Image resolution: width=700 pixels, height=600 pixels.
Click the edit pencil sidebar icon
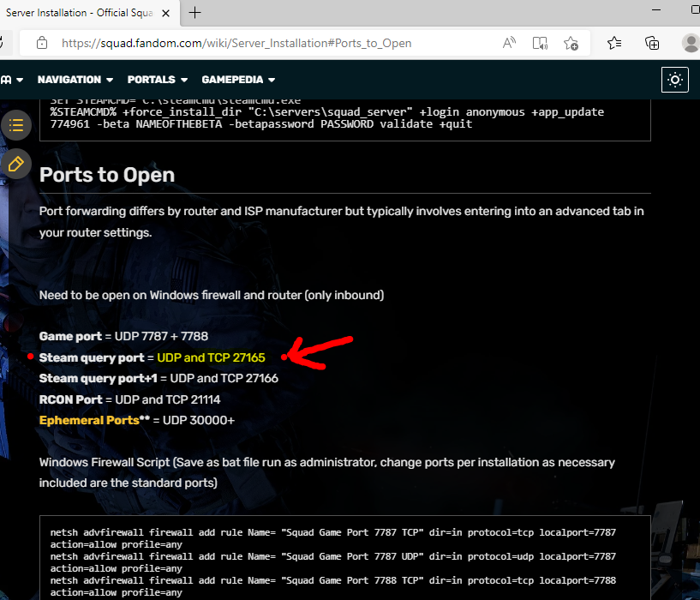tap(16, 164)
